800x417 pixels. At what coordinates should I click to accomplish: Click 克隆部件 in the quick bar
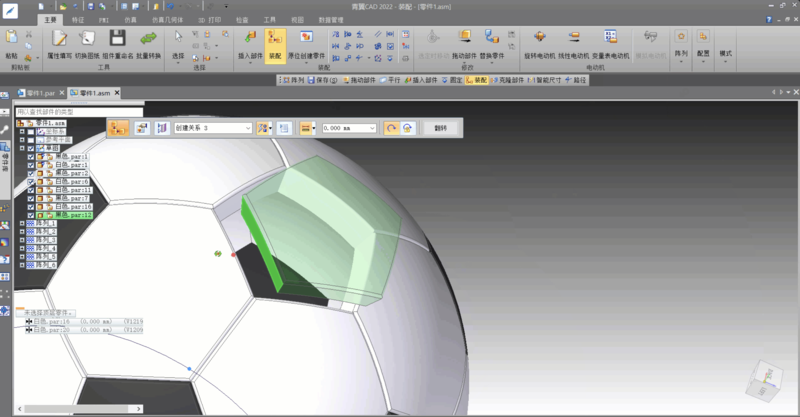click(504, 79)
